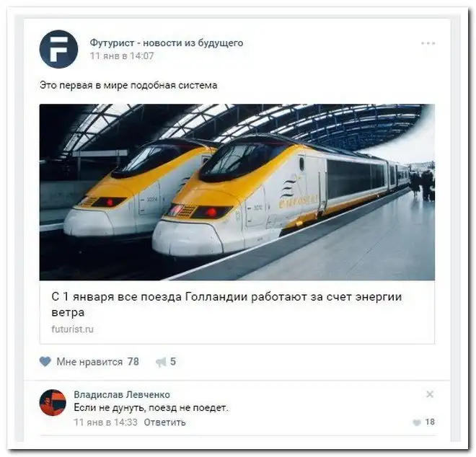476x457 pixels.
Task: Click the comment text about the train
Action: pos(151,407)
